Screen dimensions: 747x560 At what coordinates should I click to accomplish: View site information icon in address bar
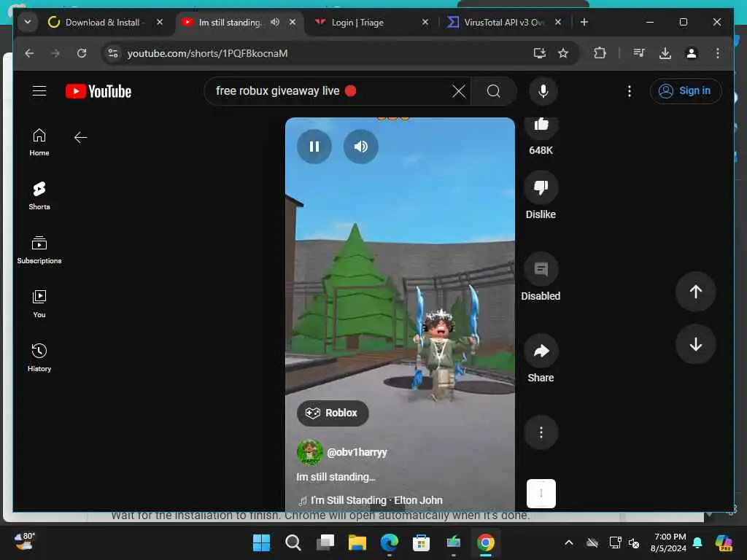(113, 53)
